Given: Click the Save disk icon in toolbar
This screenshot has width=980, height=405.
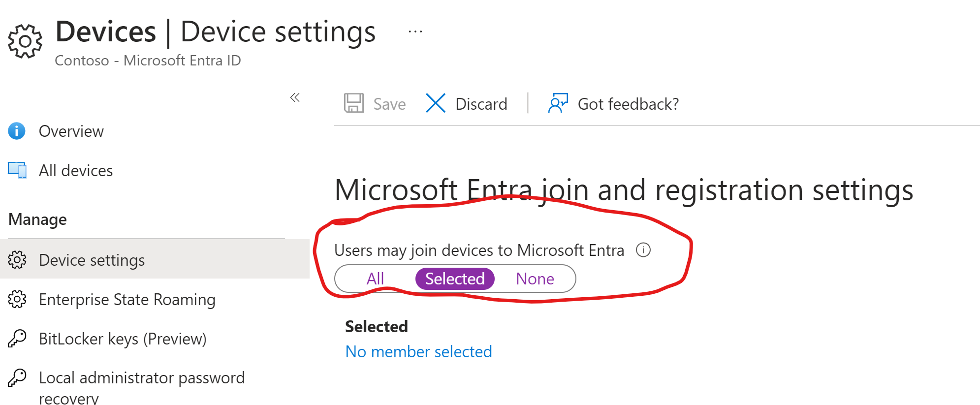Looking at the screenshot, I should [x=353, y=103].
